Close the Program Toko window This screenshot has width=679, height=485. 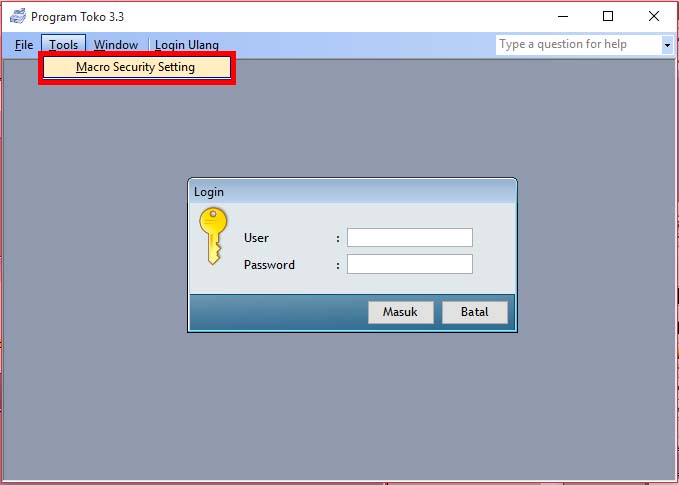click(654, 17)
